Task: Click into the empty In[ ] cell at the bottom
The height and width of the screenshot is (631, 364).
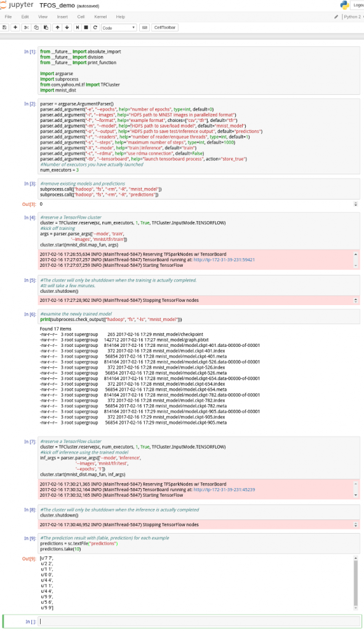Action: point(199,621)
